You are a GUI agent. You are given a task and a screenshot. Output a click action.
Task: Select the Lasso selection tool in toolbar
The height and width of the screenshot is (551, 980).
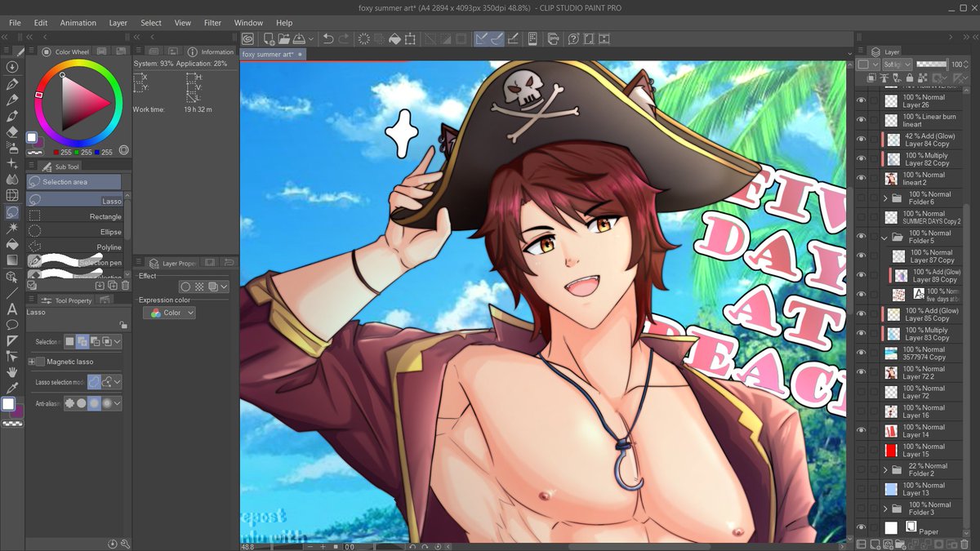(x=12, y=211)
